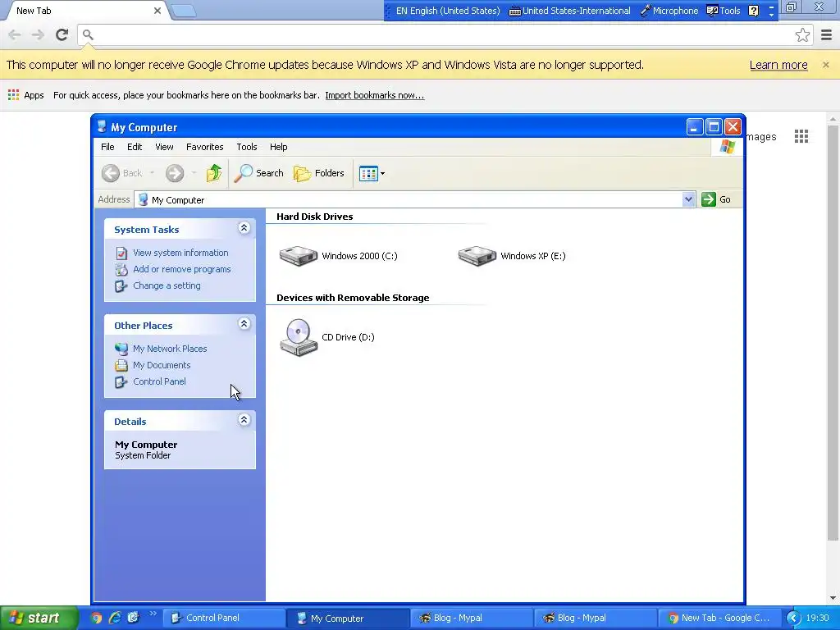This screenshot has width=840, height=630.
Task: Launch Chrome from Quick Launch
Action: click(97, 618)
